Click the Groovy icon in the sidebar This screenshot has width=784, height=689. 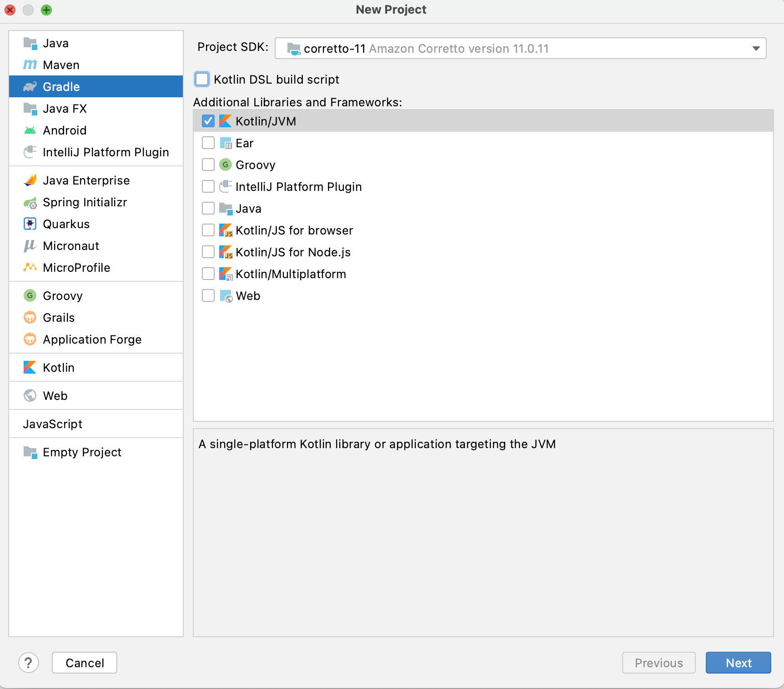pyautogui.click(x=30, y=296)
